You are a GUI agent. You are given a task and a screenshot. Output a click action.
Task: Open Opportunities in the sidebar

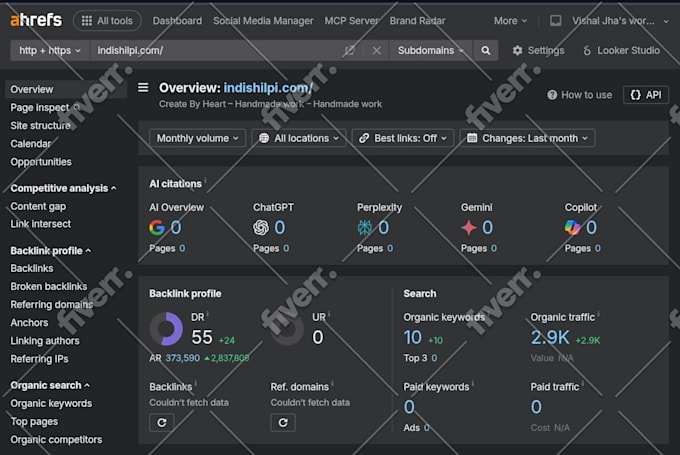click(x=41, y=162)
